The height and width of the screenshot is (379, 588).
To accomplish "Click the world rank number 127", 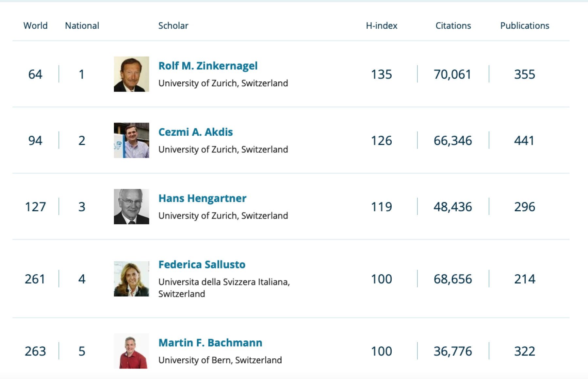I will (35, 207).
